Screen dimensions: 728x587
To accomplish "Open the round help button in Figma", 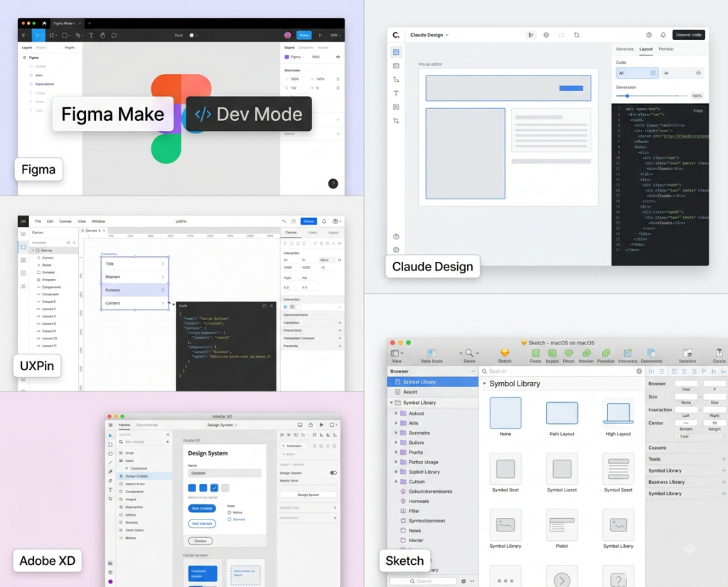I will pos(333,184).
